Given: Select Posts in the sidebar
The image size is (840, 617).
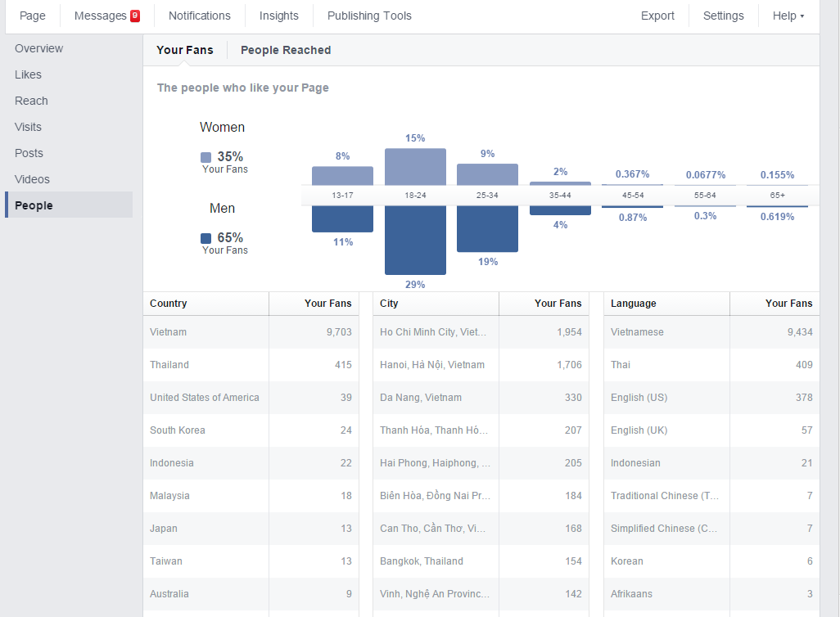Looking at the screenshot, I should tap(29, 153).
